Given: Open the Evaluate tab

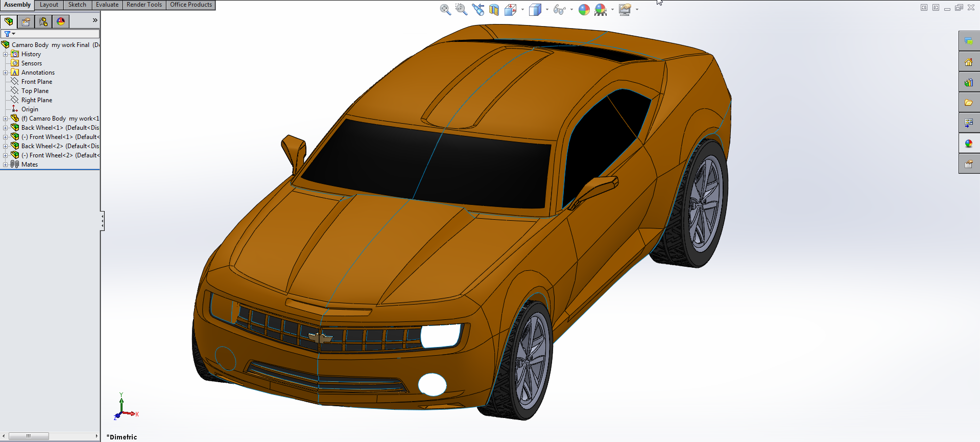Looking at the screenshot, I should click(107, 5).
